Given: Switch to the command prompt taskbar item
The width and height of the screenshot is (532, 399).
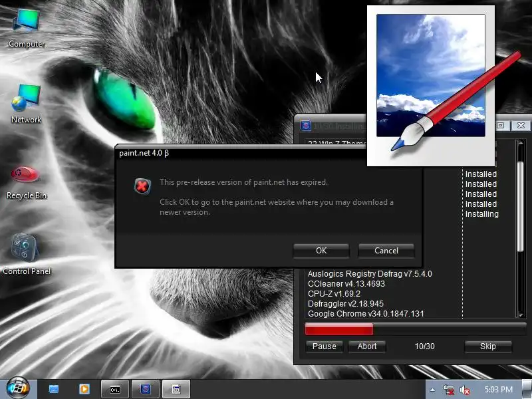Looking at the screenshot, I should pos(115,389).
